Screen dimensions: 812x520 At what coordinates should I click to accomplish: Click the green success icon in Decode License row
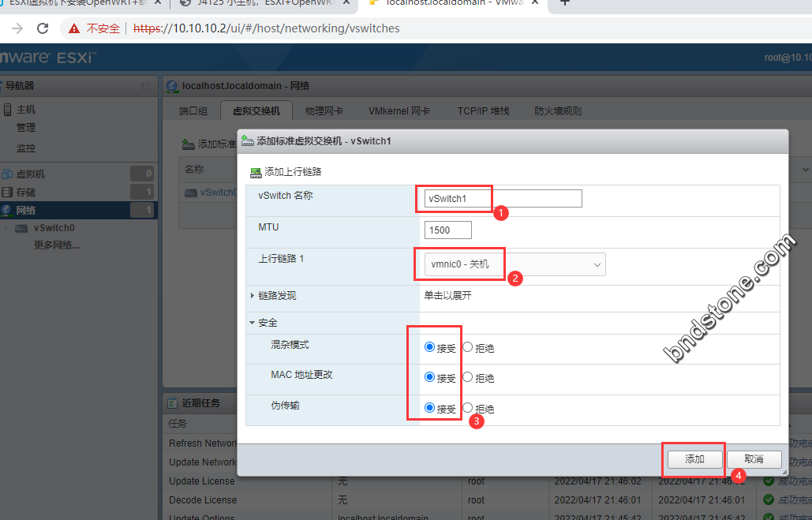pyautogui.click(x=769, y=500)
